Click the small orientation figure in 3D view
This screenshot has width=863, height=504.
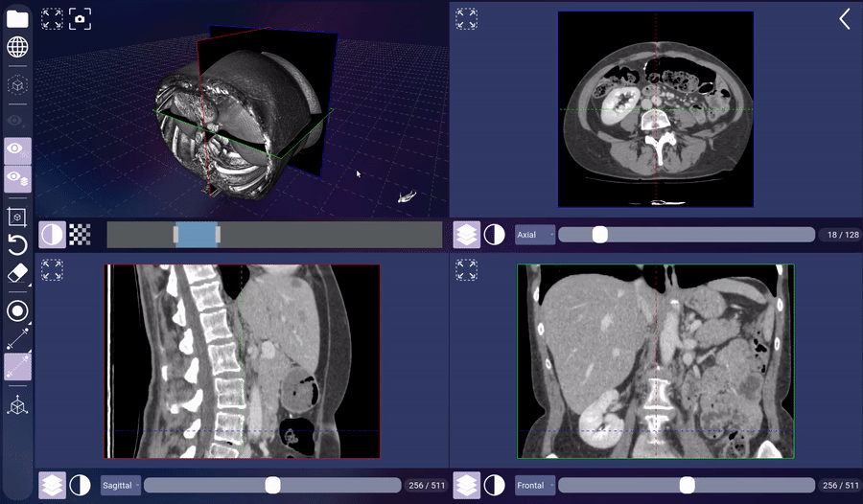point(408,196)
